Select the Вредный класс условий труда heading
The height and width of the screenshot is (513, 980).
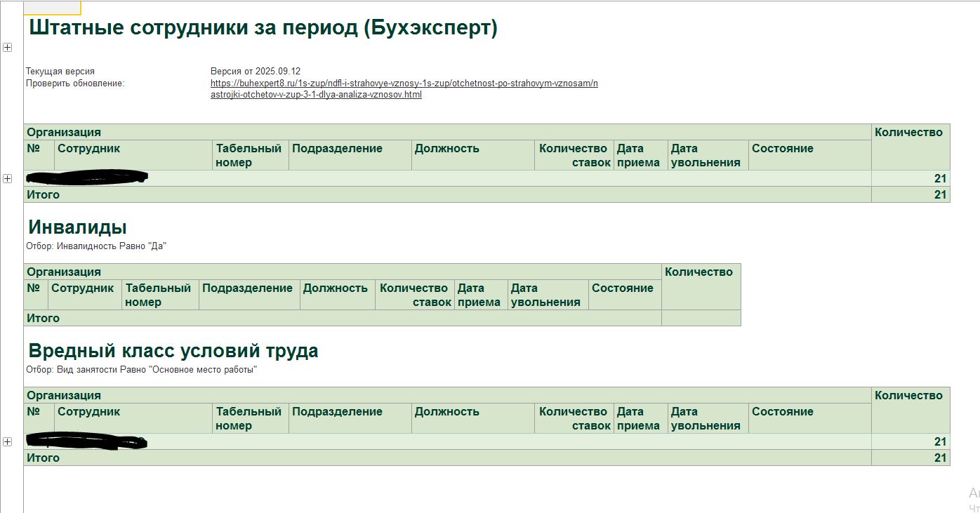173,350
